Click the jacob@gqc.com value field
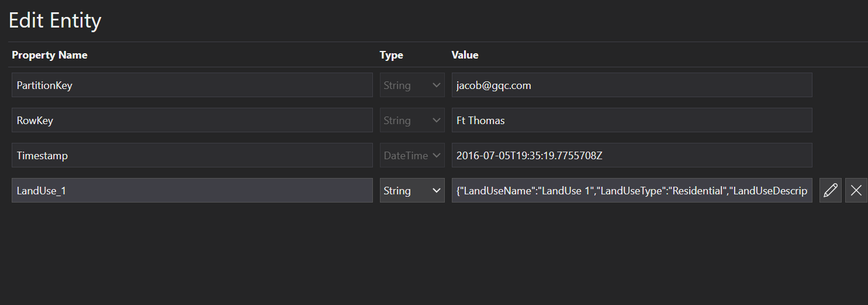 click(632, 85)
